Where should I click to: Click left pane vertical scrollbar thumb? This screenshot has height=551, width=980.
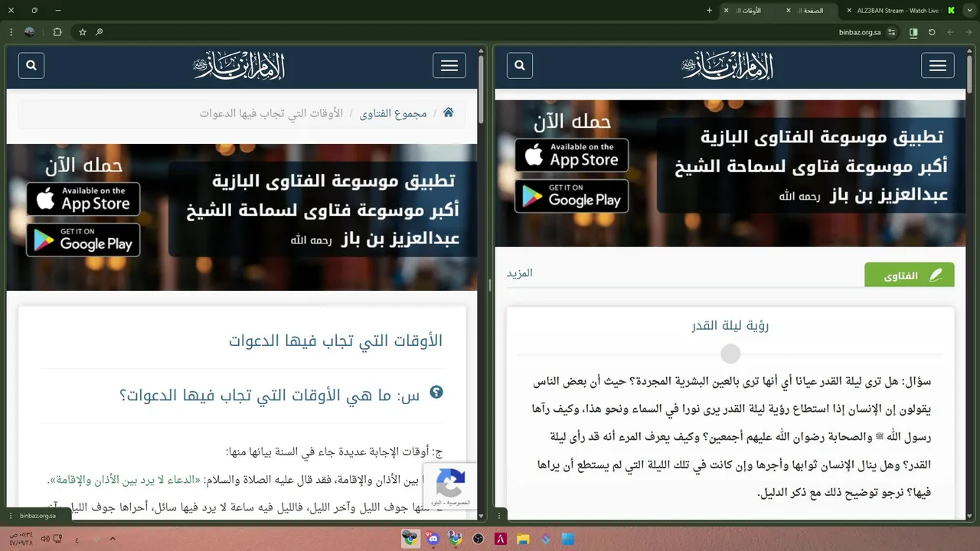click(482, 90)
